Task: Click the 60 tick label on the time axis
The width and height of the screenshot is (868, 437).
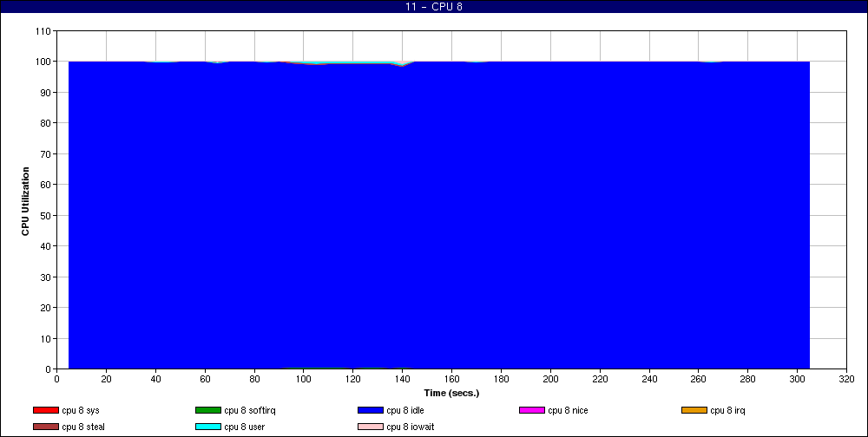Action: click(x=205, y=379)
